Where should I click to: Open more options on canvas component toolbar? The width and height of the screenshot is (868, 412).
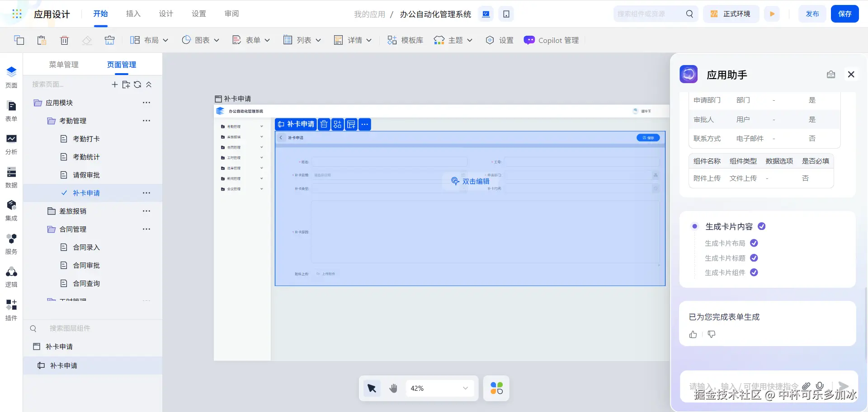365,124
